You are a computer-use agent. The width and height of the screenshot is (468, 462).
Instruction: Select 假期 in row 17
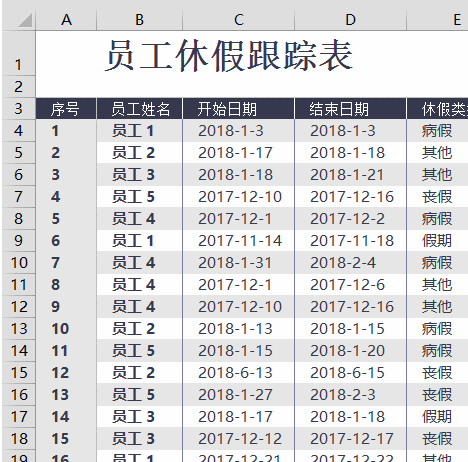[437, 417]
